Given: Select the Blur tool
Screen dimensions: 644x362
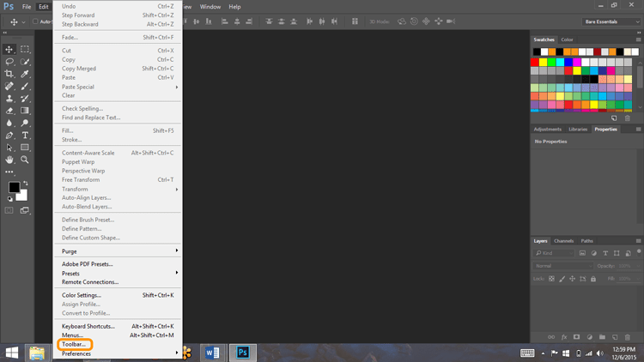Looking at the screenshot, I should pyautogui.click(x=9, y=123).
